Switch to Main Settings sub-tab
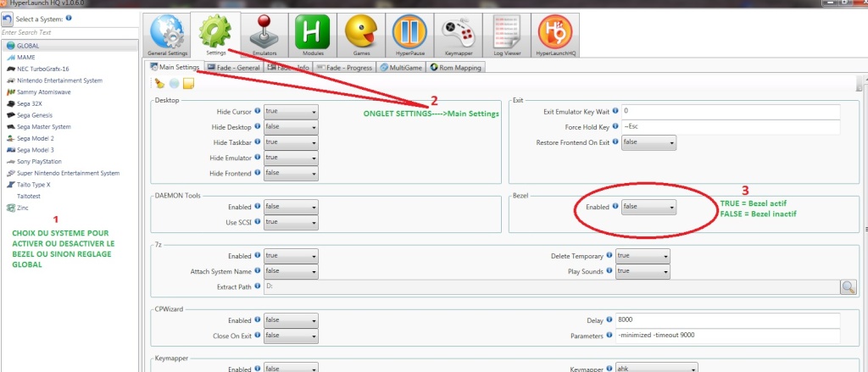Viewport: 868px width, 372px height. (x=175, y=68)
